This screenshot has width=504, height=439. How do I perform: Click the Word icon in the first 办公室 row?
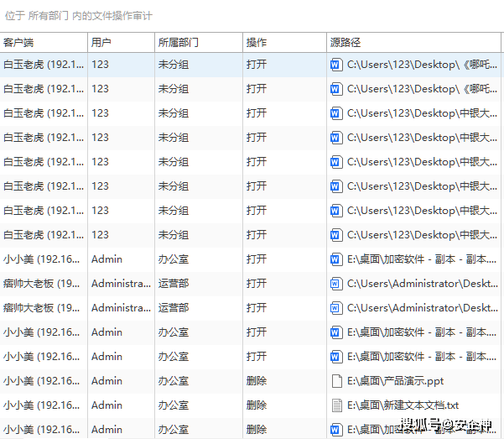point(336,259)
